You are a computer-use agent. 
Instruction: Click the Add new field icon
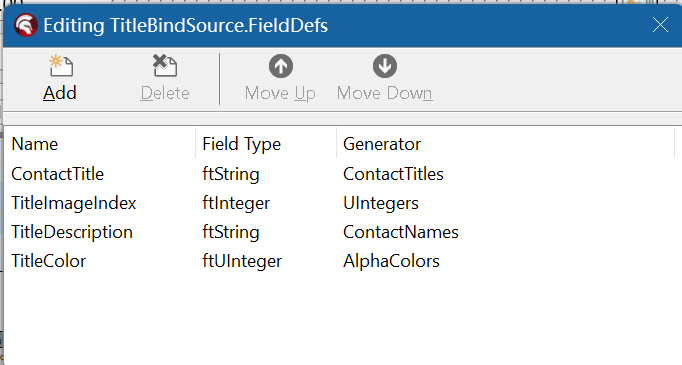[x=60, y=66]
